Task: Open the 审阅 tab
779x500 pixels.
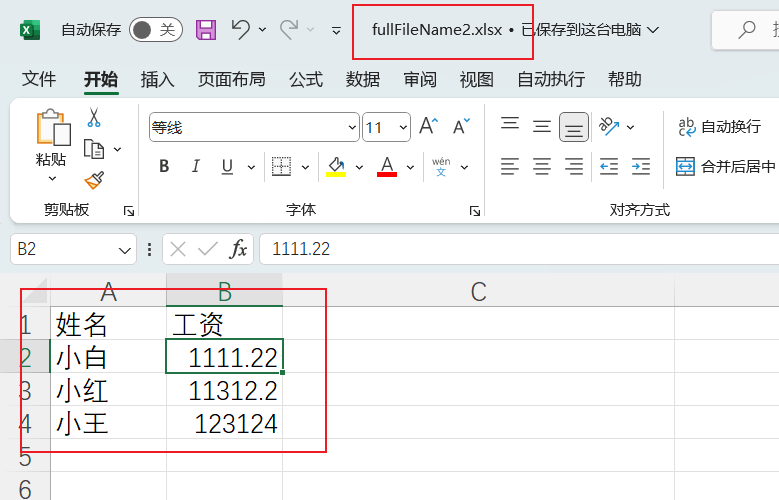Action: coord(420,79)
